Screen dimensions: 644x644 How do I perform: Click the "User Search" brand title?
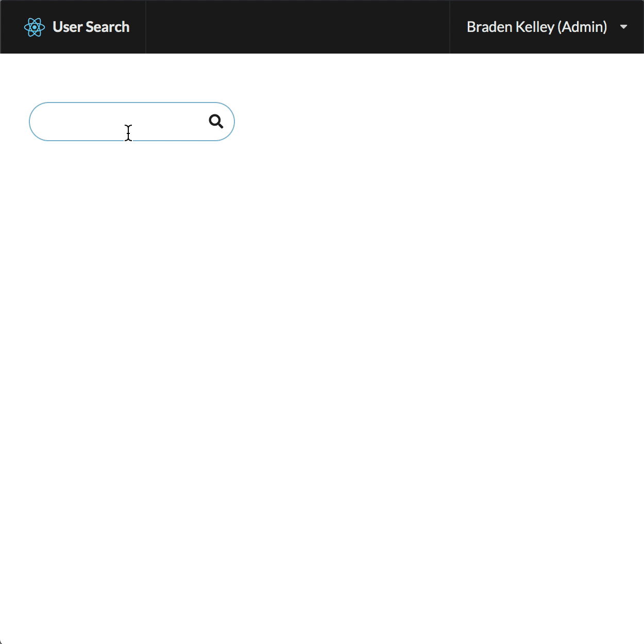point(91,27)
